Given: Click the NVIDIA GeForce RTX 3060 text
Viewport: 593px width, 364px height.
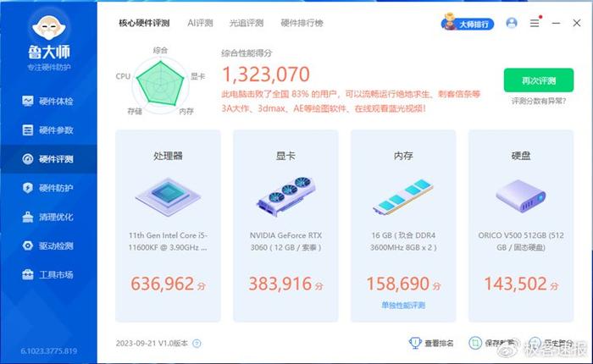Looking at the screenshot, I should [286, 241].
